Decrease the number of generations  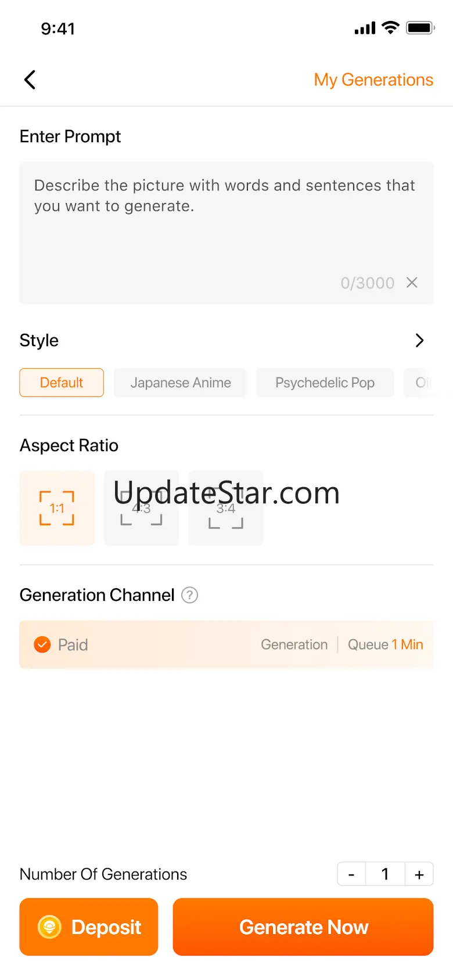click(x=351, y=874)
